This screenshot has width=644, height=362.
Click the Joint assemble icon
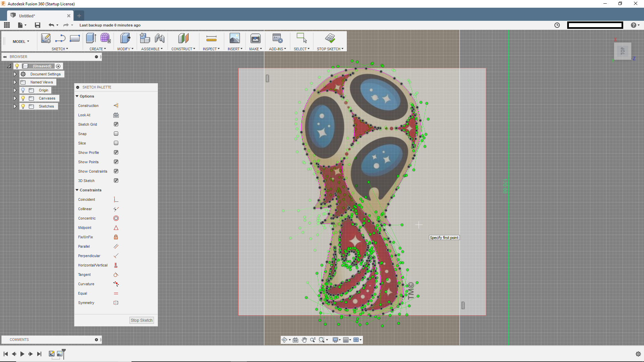pyautogui.click(x=160, y=38)
